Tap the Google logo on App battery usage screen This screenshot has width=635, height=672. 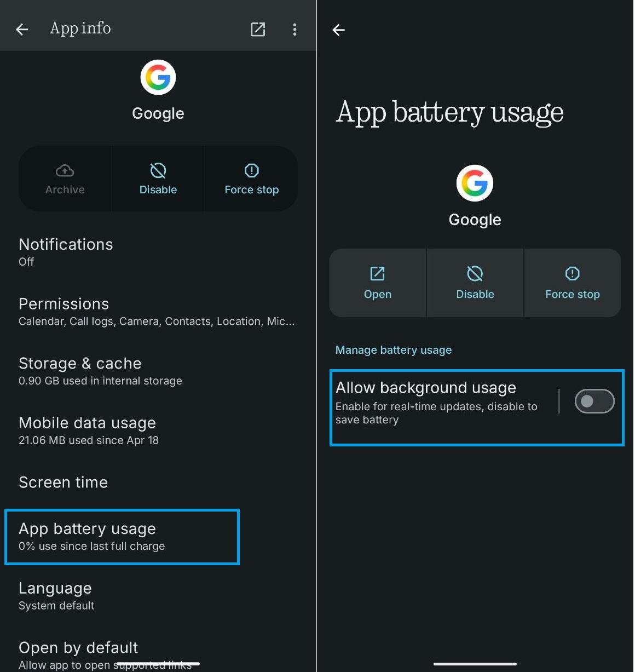pos(475,183)
